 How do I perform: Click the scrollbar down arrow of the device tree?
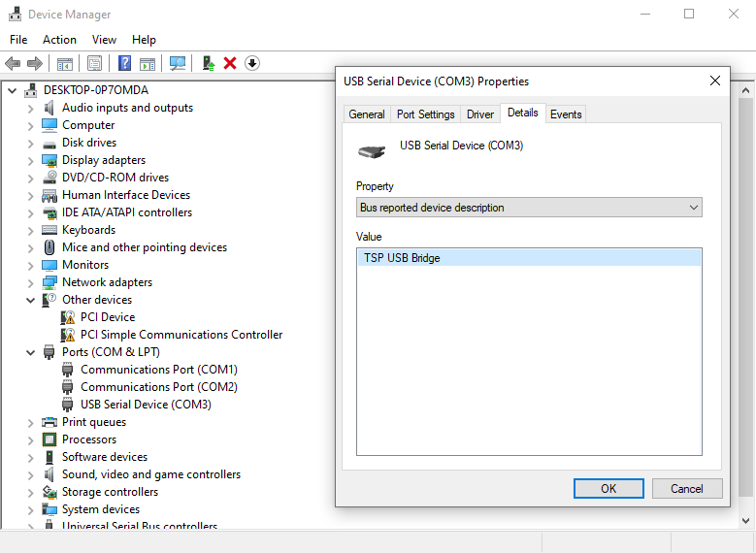tap(745, 521)
